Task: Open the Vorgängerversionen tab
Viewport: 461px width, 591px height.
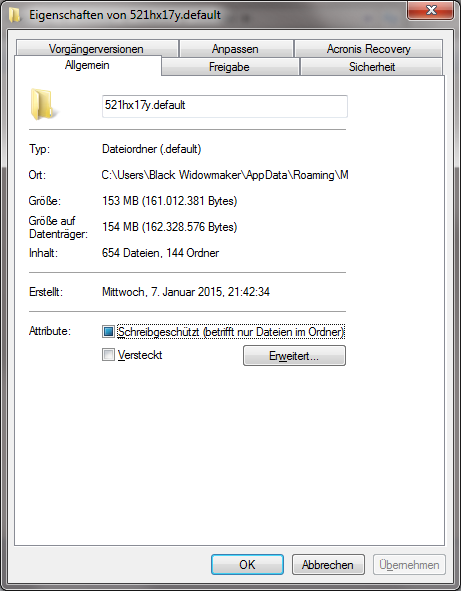Action: tap(97, 49)
